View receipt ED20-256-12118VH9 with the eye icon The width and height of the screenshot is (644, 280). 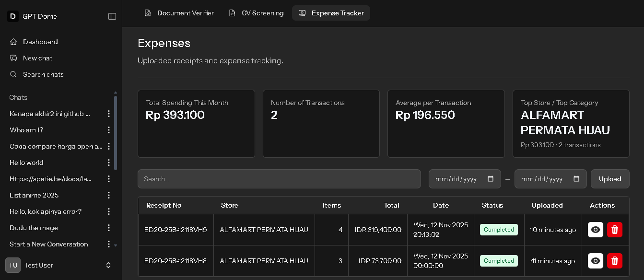[596, 230]
